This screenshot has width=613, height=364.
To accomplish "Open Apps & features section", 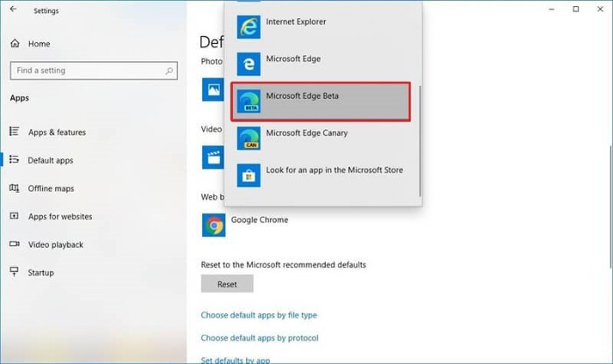I will [57, 132].
